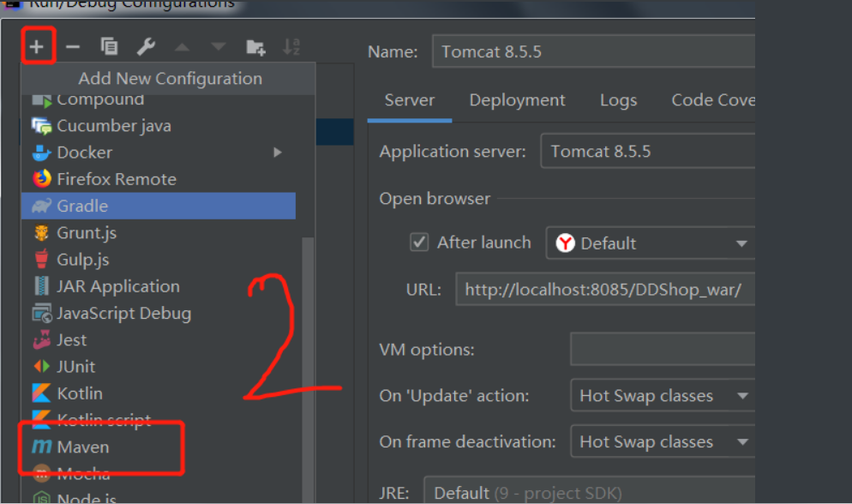This screenshot has height=504, width=852.
Task: Click the Gulp.js cup icon
Action: point(42,259)
